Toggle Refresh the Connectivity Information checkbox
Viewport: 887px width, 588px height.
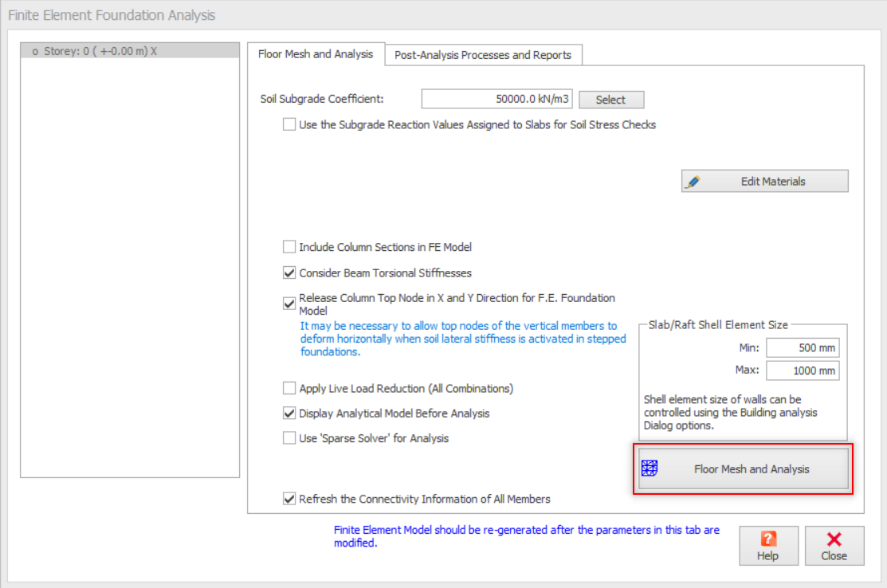(x=289, y=499)
